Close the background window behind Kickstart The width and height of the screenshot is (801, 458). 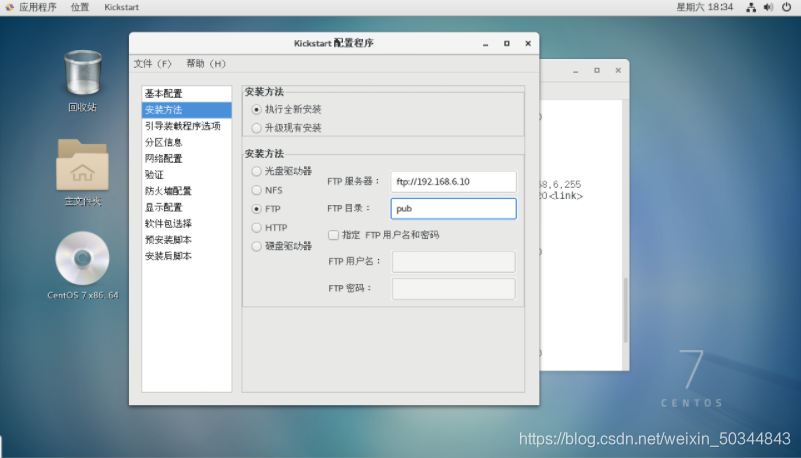pyautogui.click(x=618, y=70)
